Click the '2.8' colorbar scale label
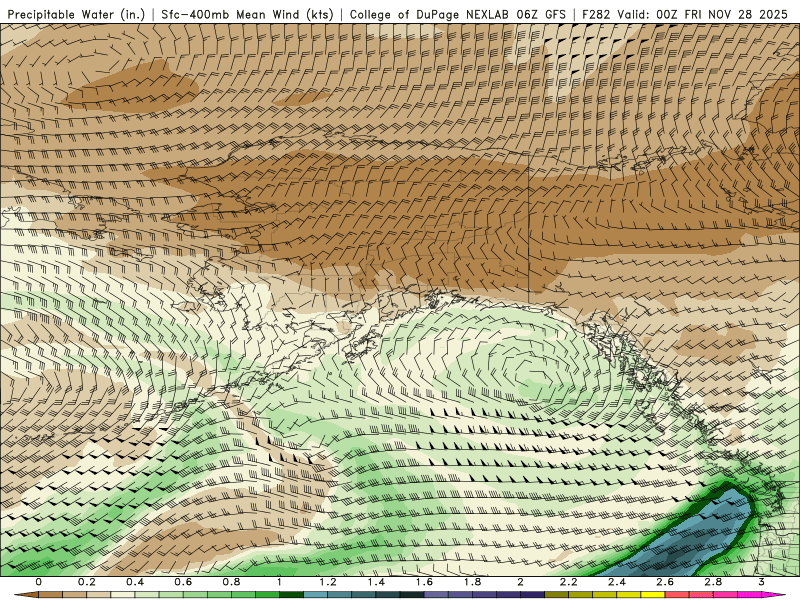The width and height of the screenshot is (800, 600). pos(713,582)
